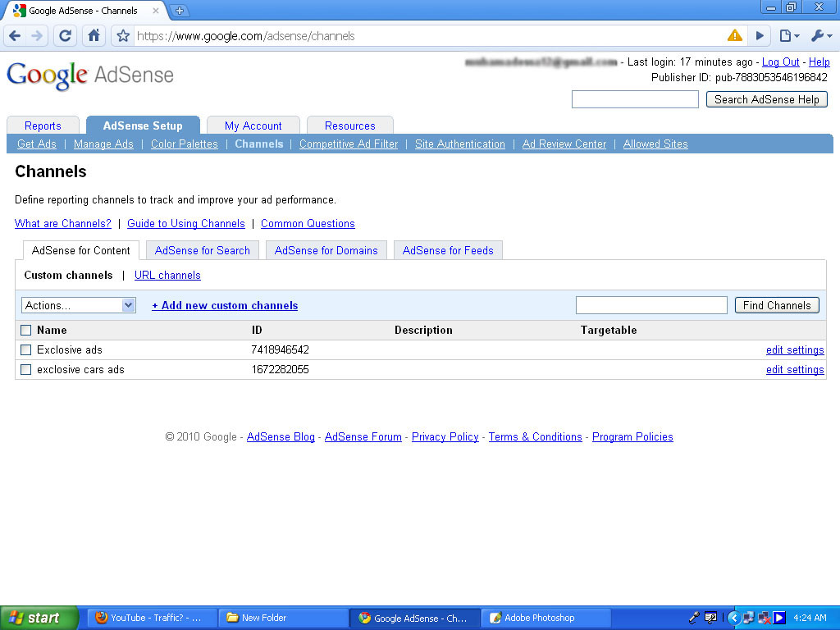Toggle the select-all channels checkbox

pos(25,330)
